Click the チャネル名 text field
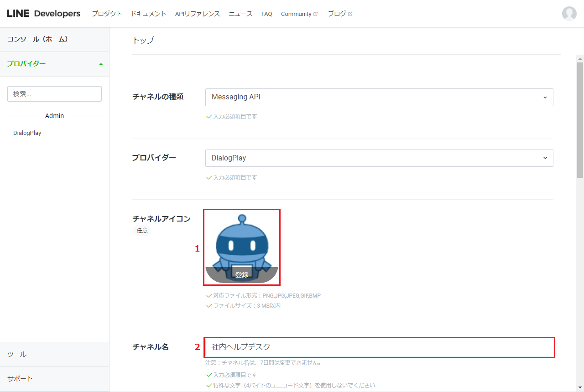The height and width of the screenshot is (392, 584). pos(379,347)
